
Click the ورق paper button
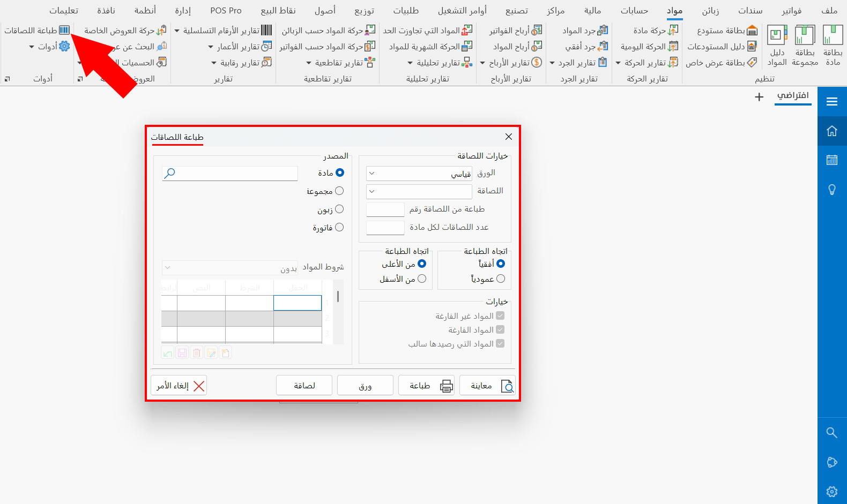(365, 386)
